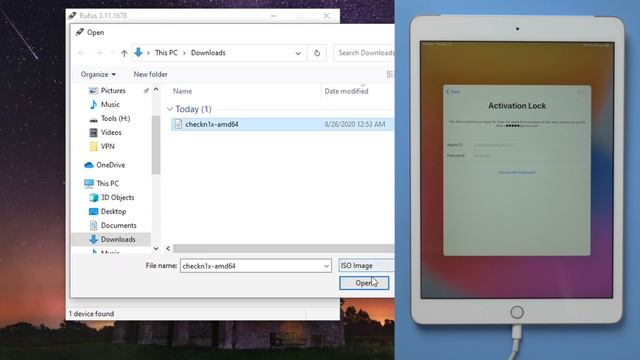The width and height of the screenshot is (640, 360).
Task: Click New folder button
Action: click(150, 74)
